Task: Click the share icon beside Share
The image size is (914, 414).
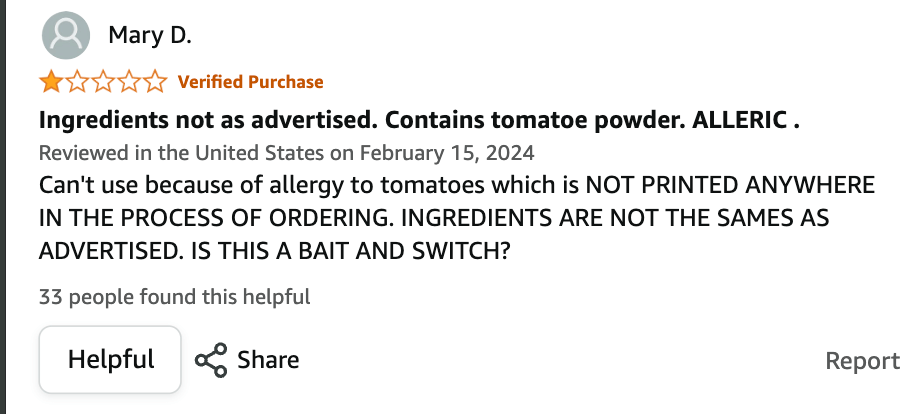Action: (x=211, y=360)
